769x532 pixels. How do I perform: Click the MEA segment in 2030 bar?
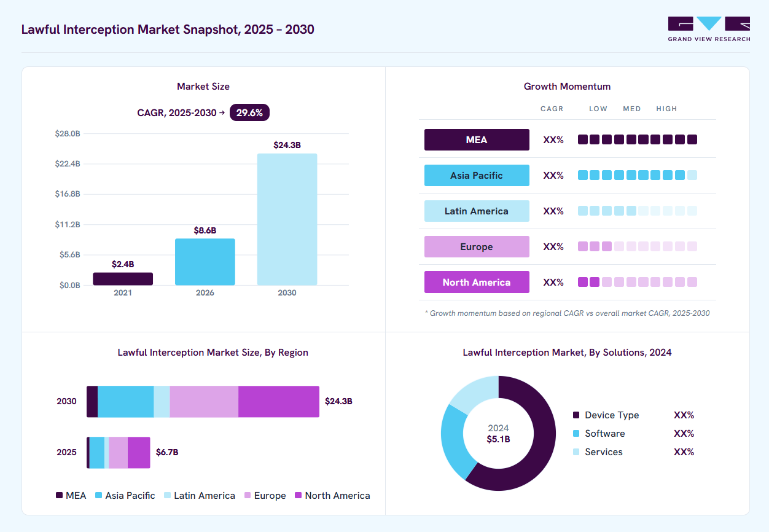pos(92,402)
